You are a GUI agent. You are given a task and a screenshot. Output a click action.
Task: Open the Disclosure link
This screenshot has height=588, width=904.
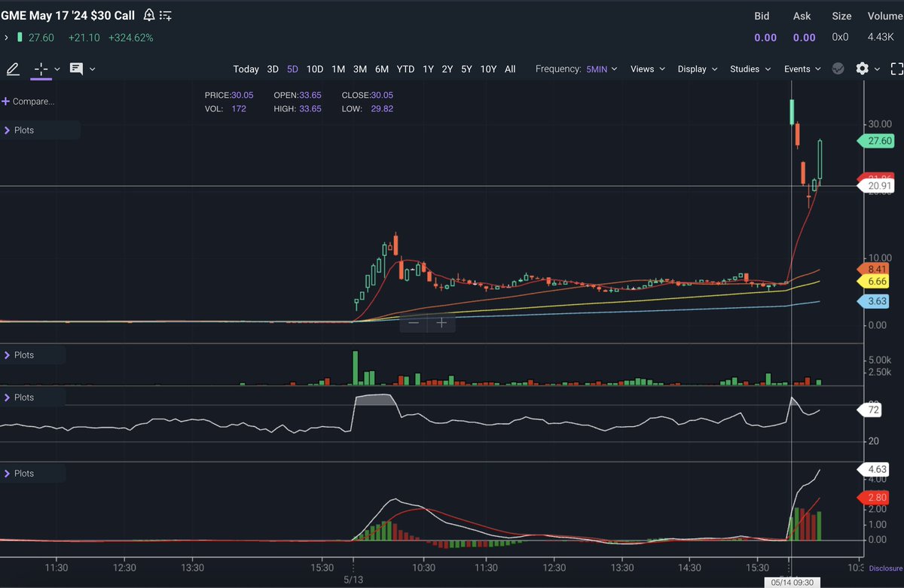(885, 569)
